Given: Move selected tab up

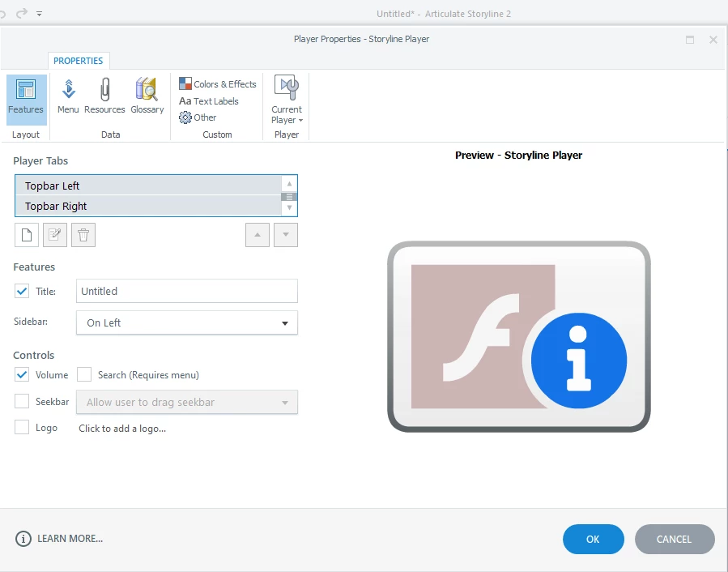Looking at the screenshot, I should tap(258, 235).
